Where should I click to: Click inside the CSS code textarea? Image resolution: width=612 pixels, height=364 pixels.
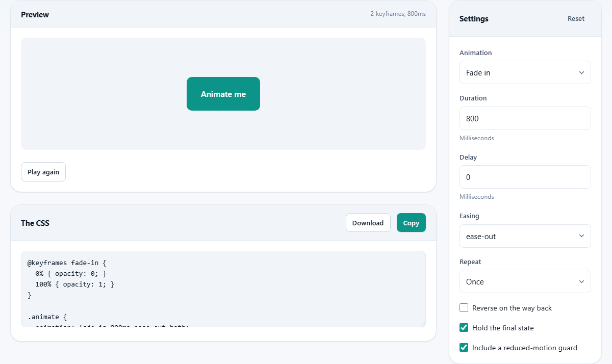point(223,289)
